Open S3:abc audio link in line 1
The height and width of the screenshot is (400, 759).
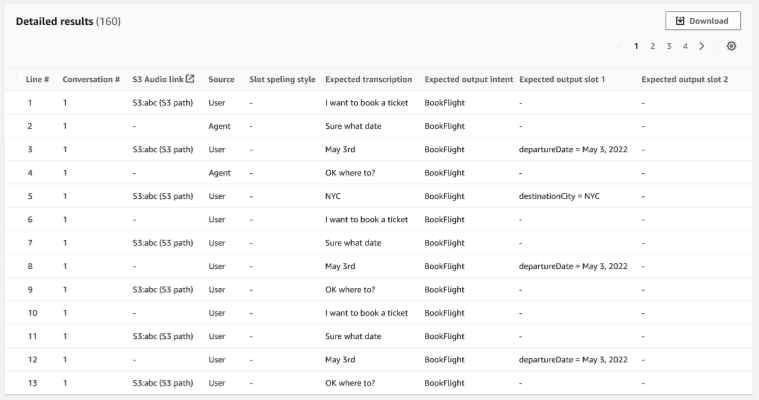point(162,103)
